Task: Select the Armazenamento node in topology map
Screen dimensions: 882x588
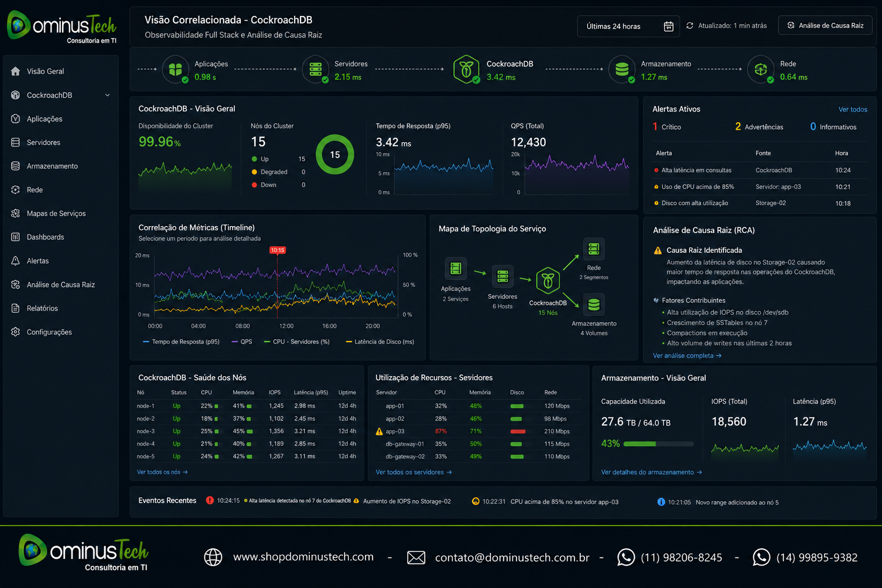Action: click(x=594, y=304)
